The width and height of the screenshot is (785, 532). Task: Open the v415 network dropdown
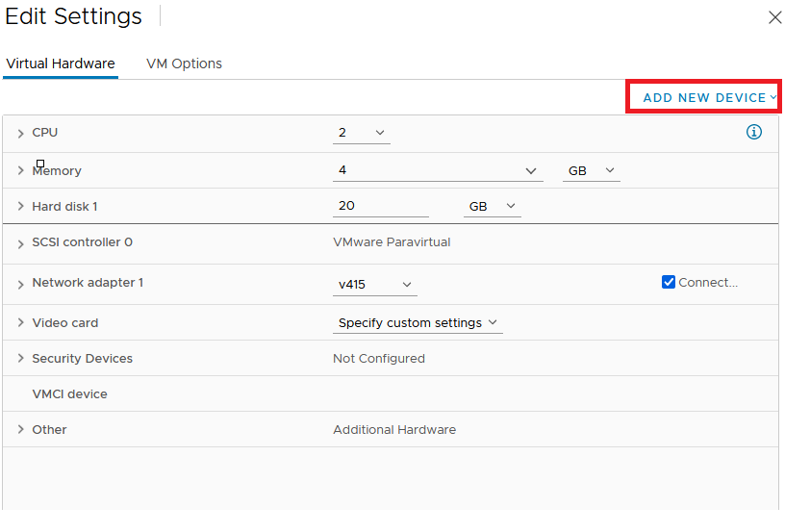[x=375, y=285]
